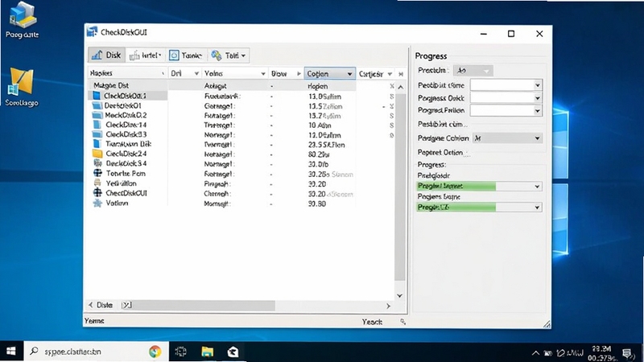This screenshot has height=362, width=644.
Task: Click the Poperet Oction... link
Action: tap(443, 152)
